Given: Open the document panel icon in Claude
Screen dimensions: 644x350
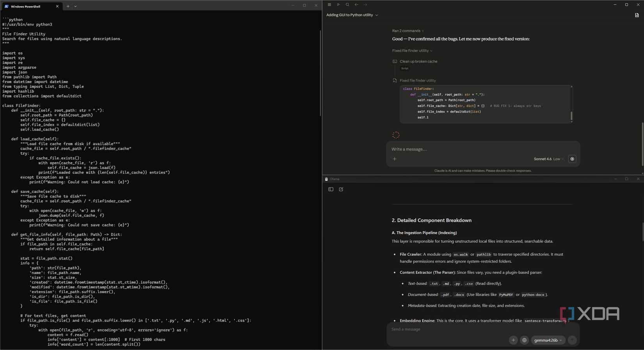Looking at the screenshot, I should click(x=637, y=15).
